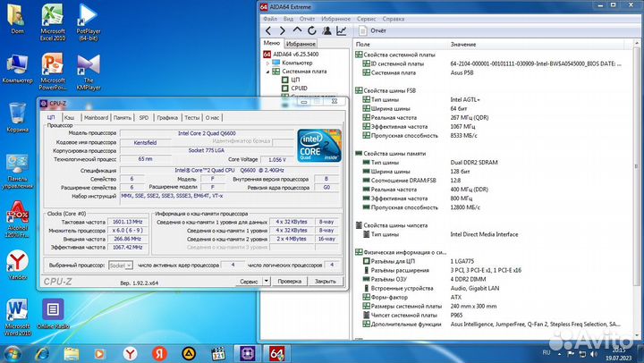Click Windows Start button
Image resolution: width=644 pixels, height=363 pixels.
[13, 353]
